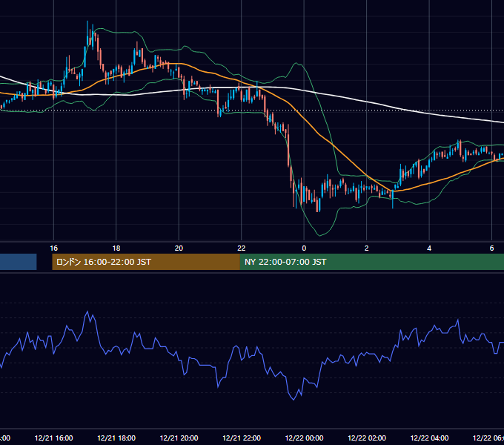Image resolution: width=504 pixels, height=445 pixels.
Task: Click the 12/21 22:00 label on oscillator axis
Action: tap(242, 438)
